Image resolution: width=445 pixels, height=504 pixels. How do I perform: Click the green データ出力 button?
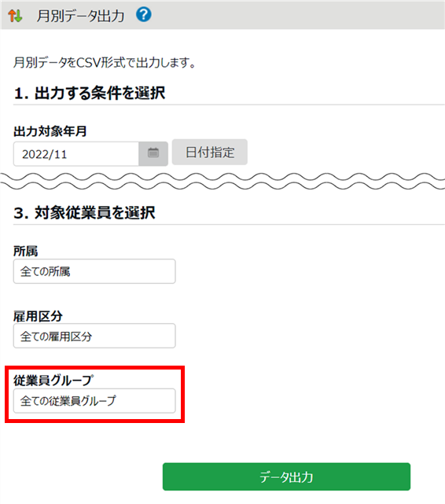[x=286, y=476]
